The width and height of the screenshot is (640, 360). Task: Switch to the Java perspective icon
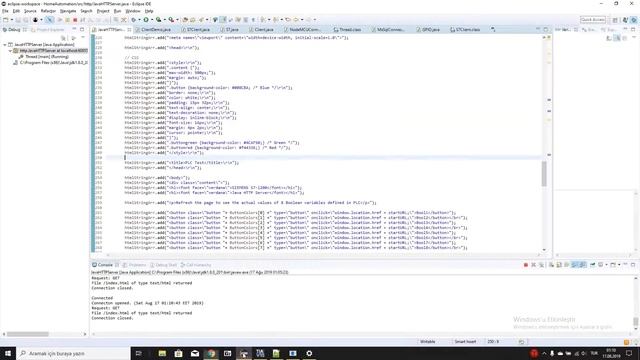click(625, 20)
